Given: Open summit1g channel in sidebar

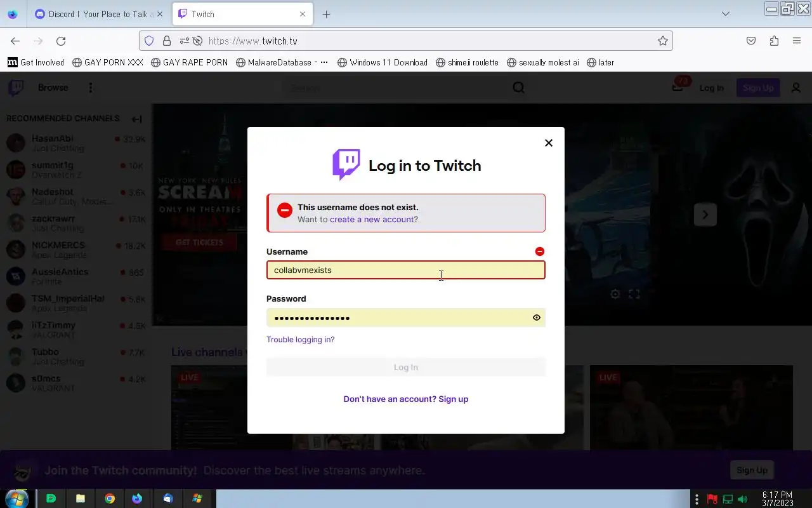Looking at the screenshot, I should (76, 170).
